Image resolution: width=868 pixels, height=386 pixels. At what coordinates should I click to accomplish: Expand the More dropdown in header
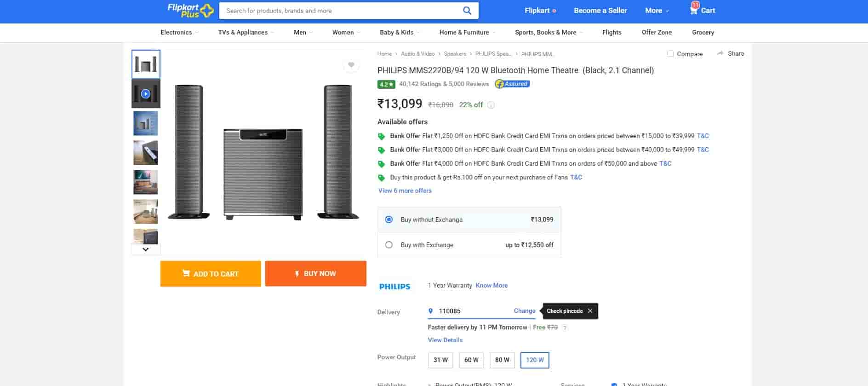657,11
